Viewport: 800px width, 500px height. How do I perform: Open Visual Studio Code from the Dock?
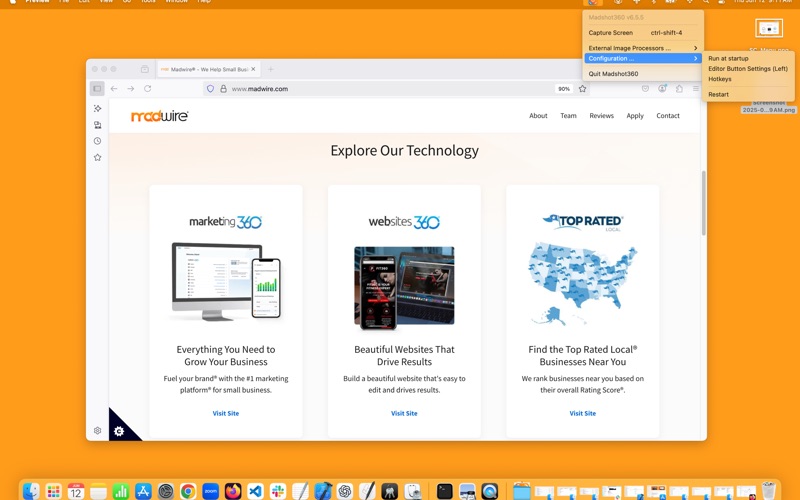click(255, 491)
